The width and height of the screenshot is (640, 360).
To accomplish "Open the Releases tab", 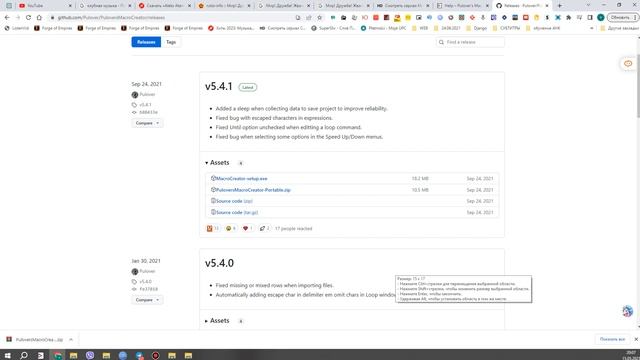I will [x=146, y=42].
